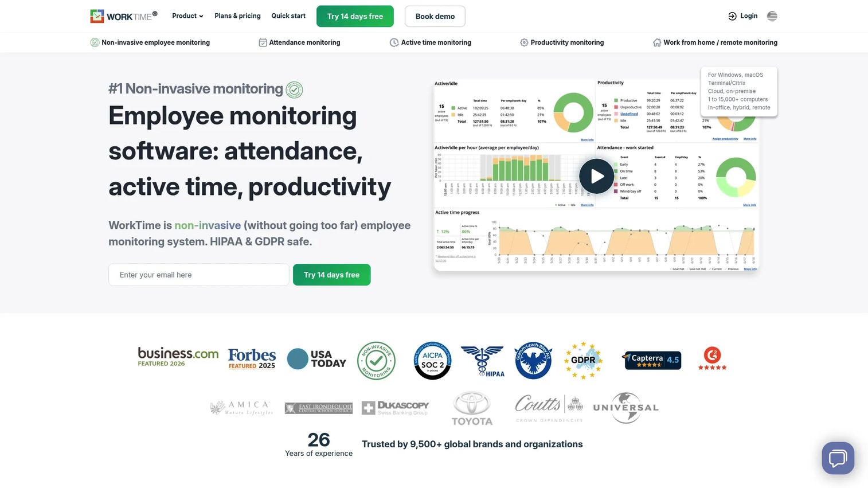Click the green verified badge beside heading
This screenshot has width=868, height=488.
(x=294, y=89)
